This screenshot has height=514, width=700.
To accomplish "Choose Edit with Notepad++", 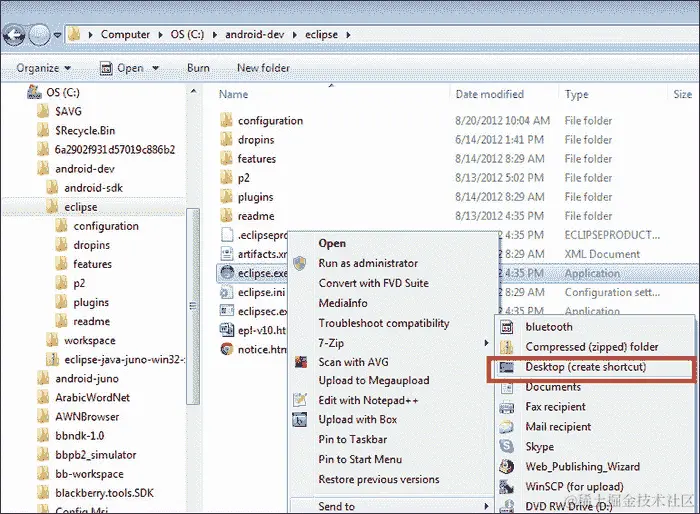I will pyautogui.click(x=368, y=400).
